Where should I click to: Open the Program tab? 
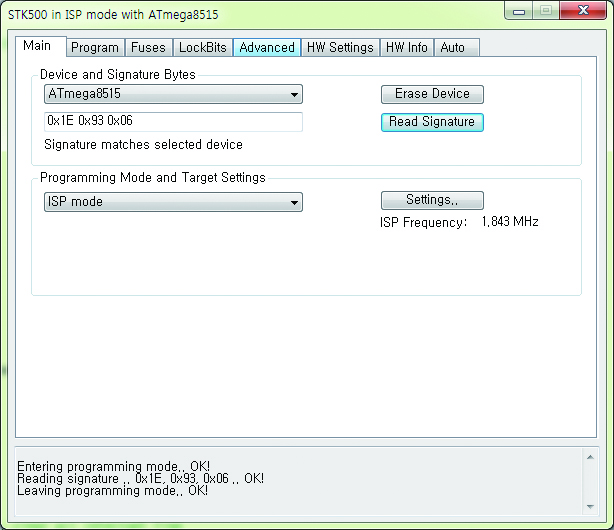(x=95, y=47)
